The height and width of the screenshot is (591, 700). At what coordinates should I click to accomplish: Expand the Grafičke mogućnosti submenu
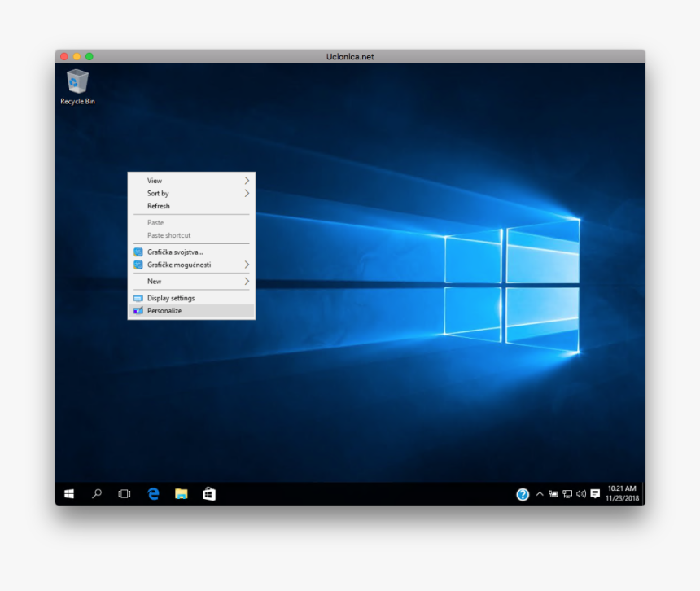pyautogui.click(x=191, y=265)
